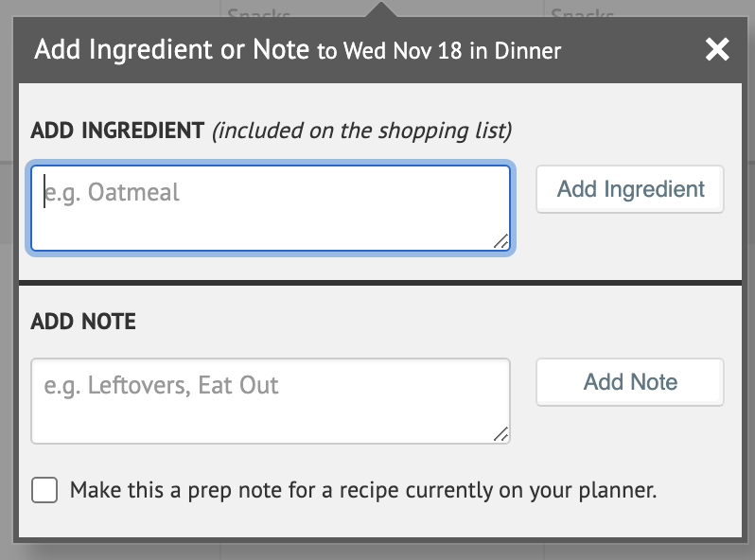The image size is (755, 560).
Task: Enable the prep note checkbox
Action: 44,490
